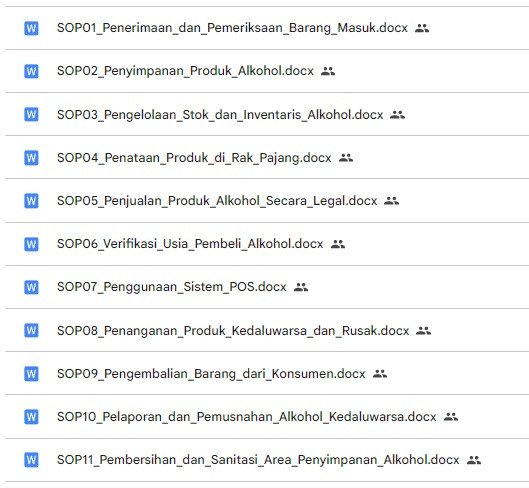This screenshot has width=529, height=488.
Task: Click Word icon next to SOP10_Pelaporan file
Action: coord(31,417)
